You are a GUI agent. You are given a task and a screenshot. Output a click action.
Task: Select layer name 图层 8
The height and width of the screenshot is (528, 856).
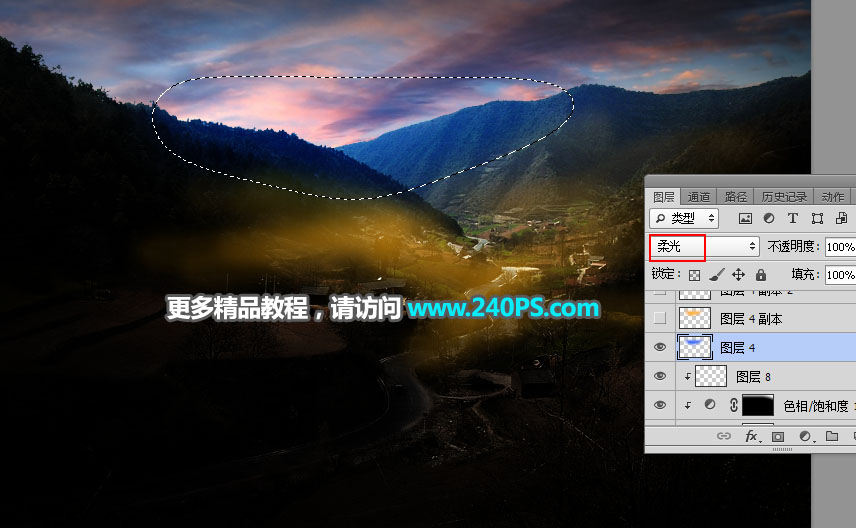click(x=753, y=377)
